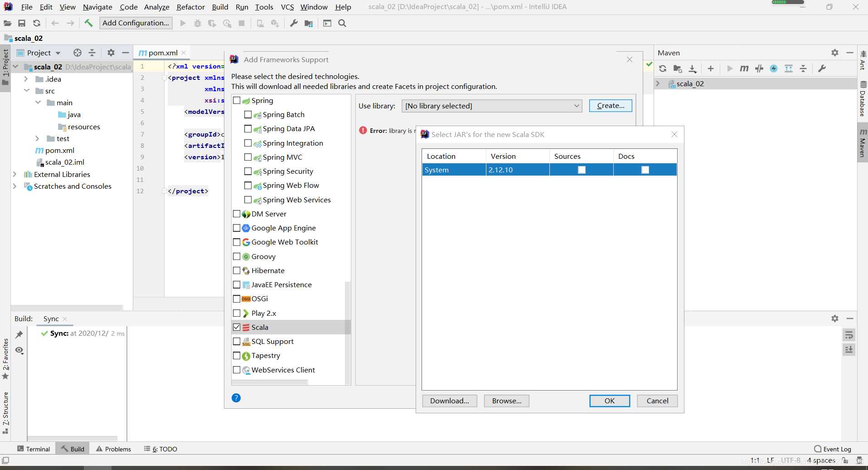Collapse the scala_02 root project node
Image resolution: width=868 pixels, height=470 pixels.
coord(15,67)
